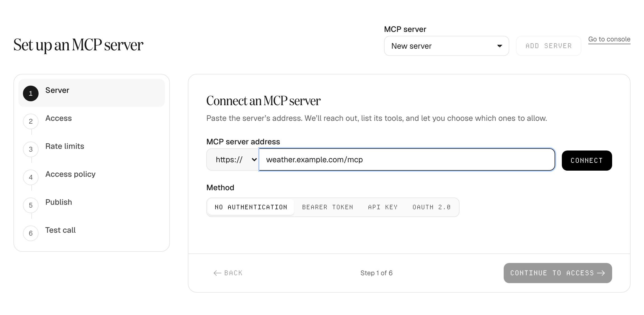The height and width of the screenshot is (315, 644).
Task: Open the Go to console link
Action: tap(609, 39)
